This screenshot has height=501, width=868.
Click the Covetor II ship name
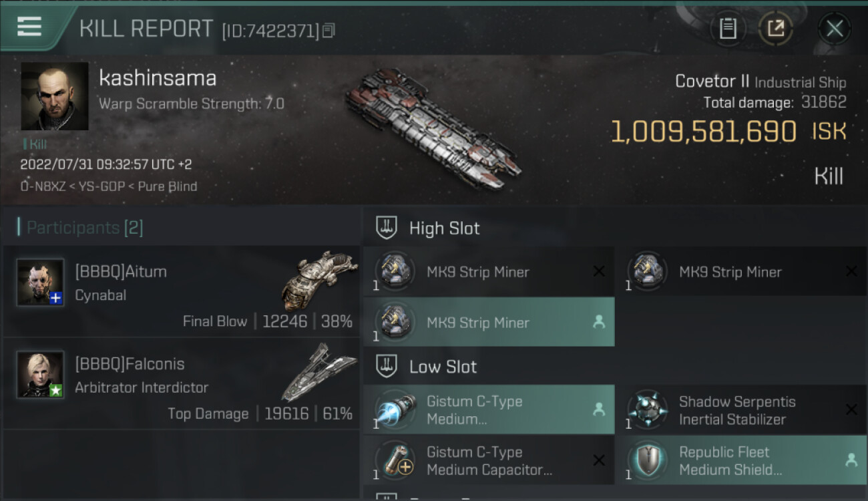pos(712,81)
